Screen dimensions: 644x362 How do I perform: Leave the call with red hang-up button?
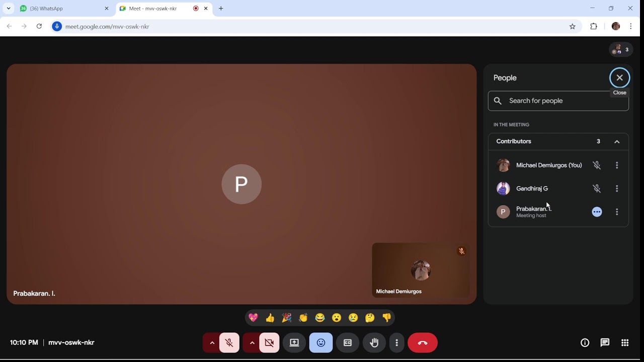[423, 343]
